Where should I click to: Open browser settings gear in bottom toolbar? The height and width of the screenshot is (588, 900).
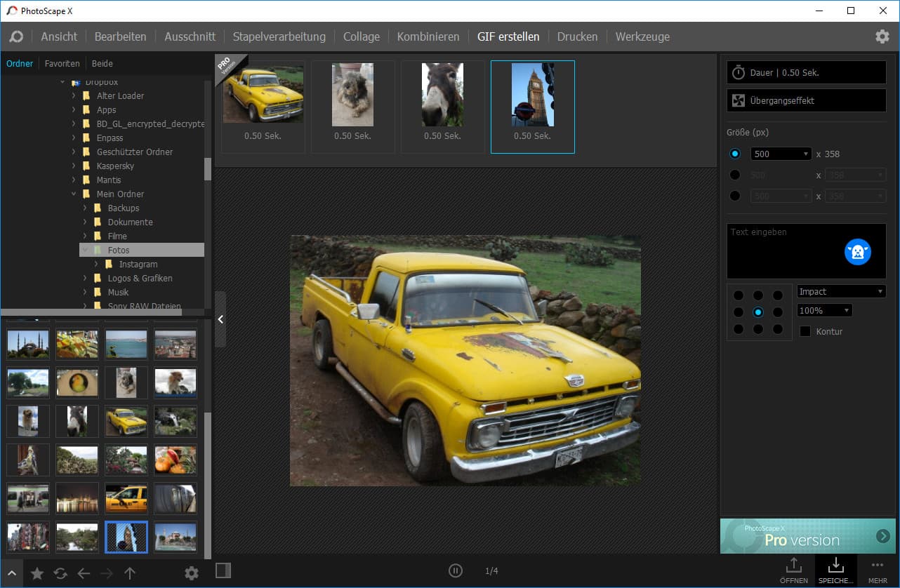click(x=191, y=573)
